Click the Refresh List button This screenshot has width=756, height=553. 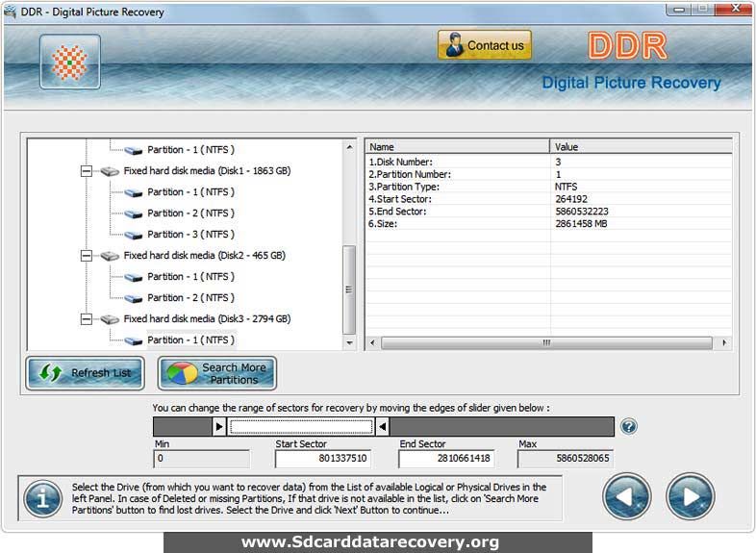coord(85,373)
